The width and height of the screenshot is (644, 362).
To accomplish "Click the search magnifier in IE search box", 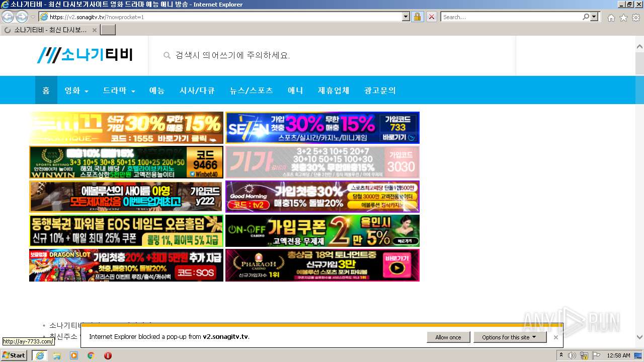I will tap(586, 17).
